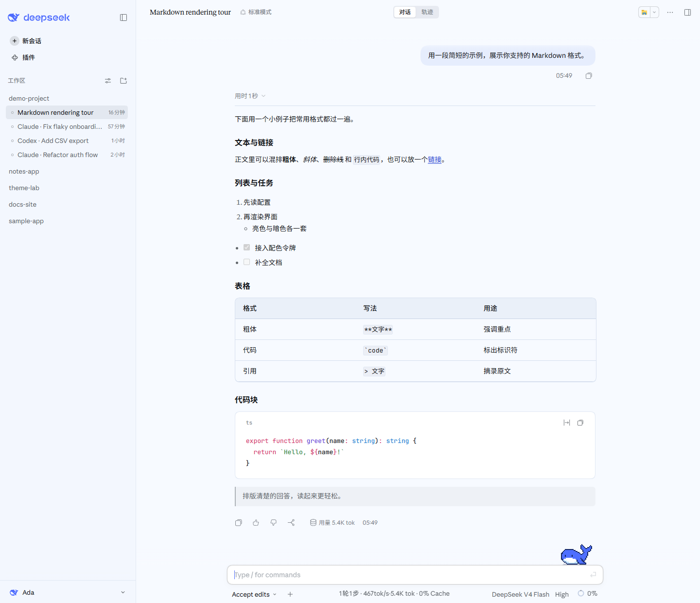The height and width of the screenshot is (603, 700).
Task: Expand the theme-lab workspace
Action: tap(24, 188)
